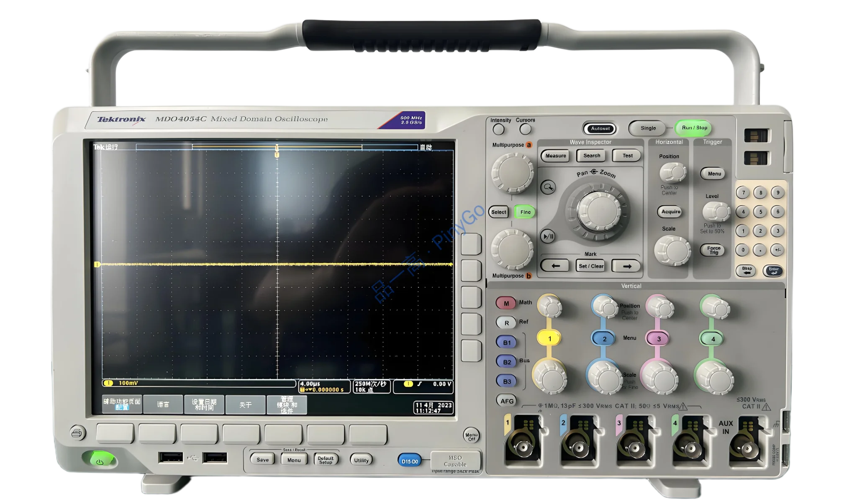This screenshot has height=504, width=857.
Task: Tap keypad digit 6
Action: coord(777,212)
